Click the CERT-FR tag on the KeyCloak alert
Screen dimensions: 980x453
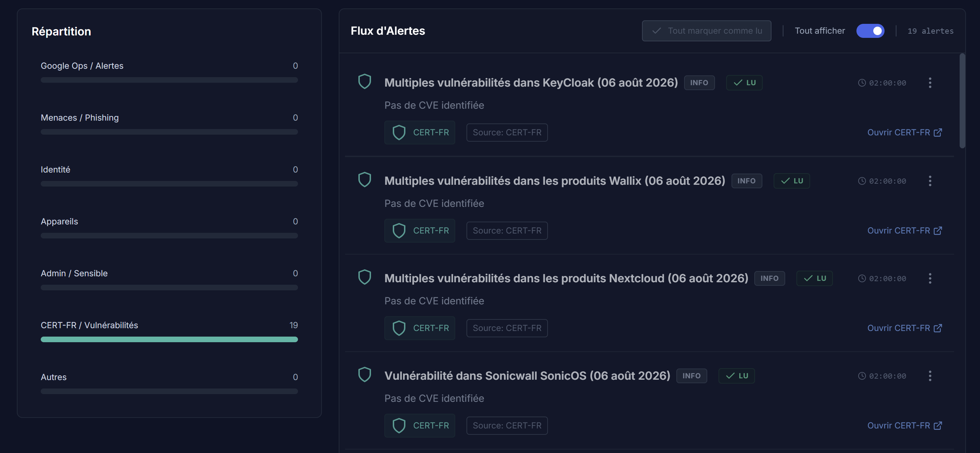(x=419, y=132)
